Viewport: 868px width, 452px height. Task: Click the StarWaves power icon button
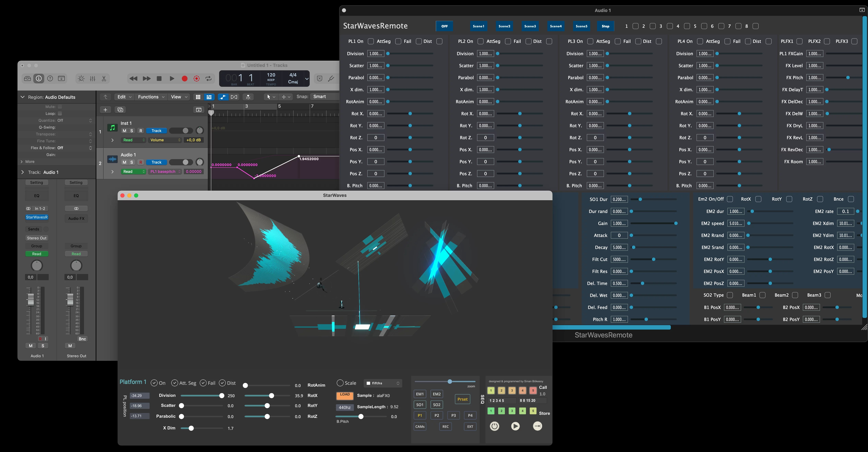coord(494,426)
